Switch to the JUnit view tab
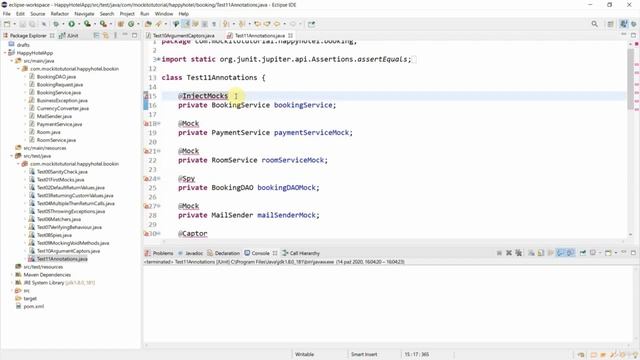This screenshot has height=360, width=640. coord(69,36)
